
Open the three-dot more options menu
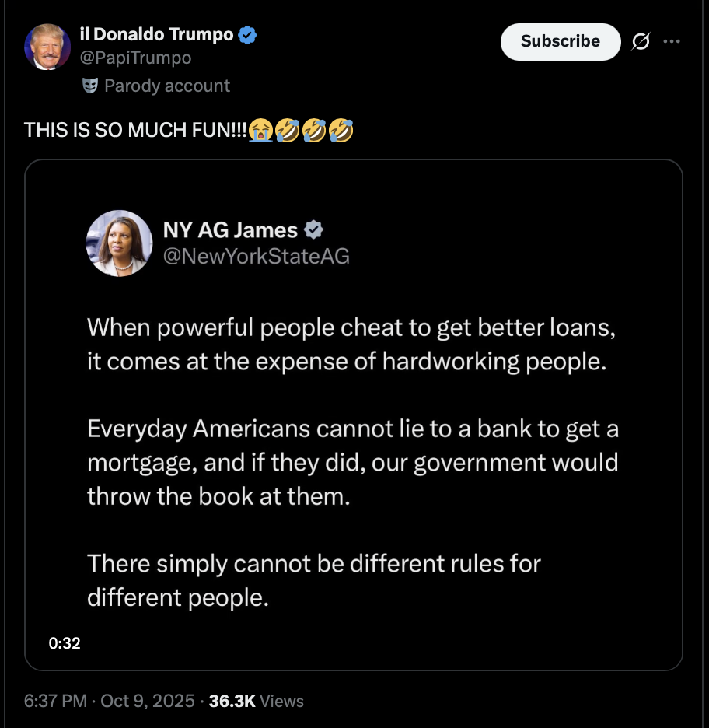coord(671,42)
